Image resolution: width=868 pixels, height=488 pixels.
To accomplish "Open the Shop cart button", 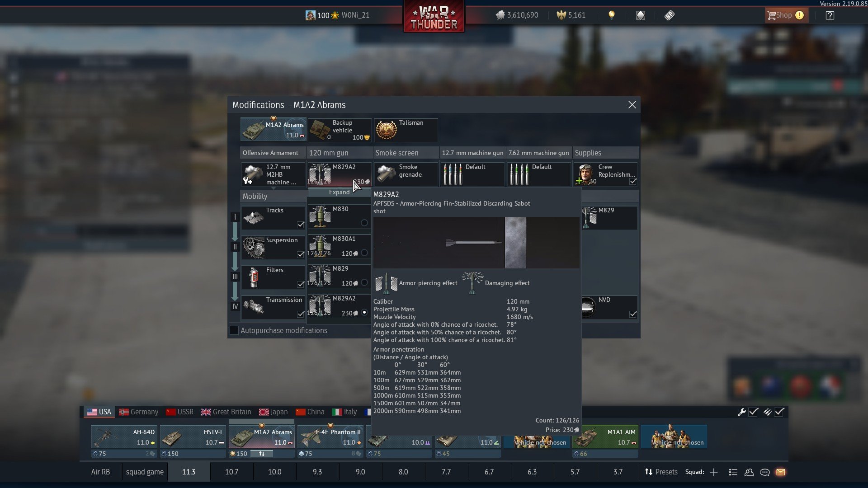I will coord(786,15).
